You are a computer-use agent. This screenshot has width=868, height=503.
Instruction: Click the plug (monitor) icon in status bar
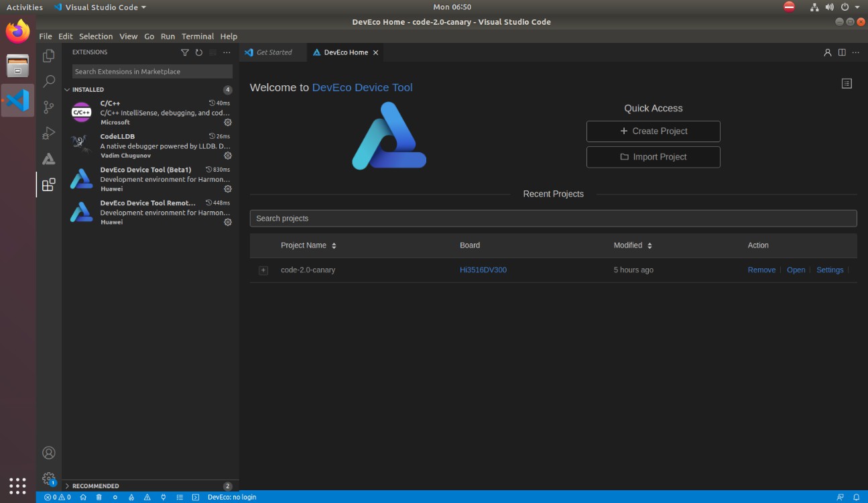click(x=164, y=497)
